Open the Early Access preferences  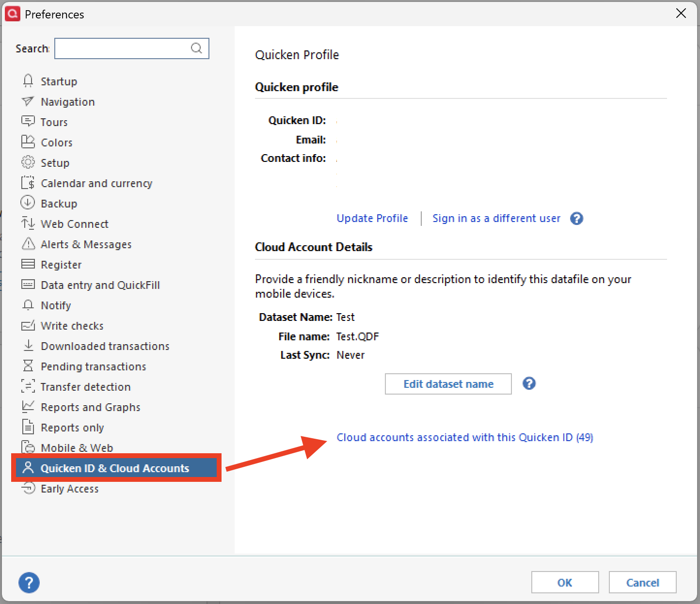pos(69,489)
